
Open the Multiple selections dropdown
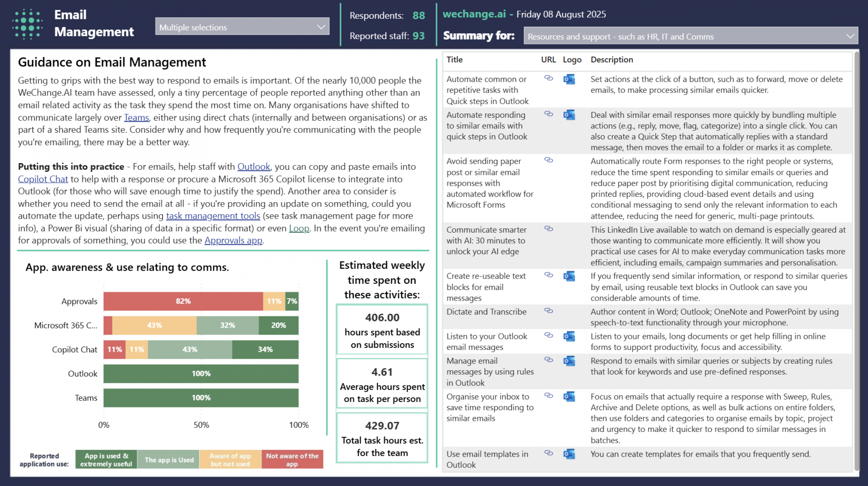242,27
